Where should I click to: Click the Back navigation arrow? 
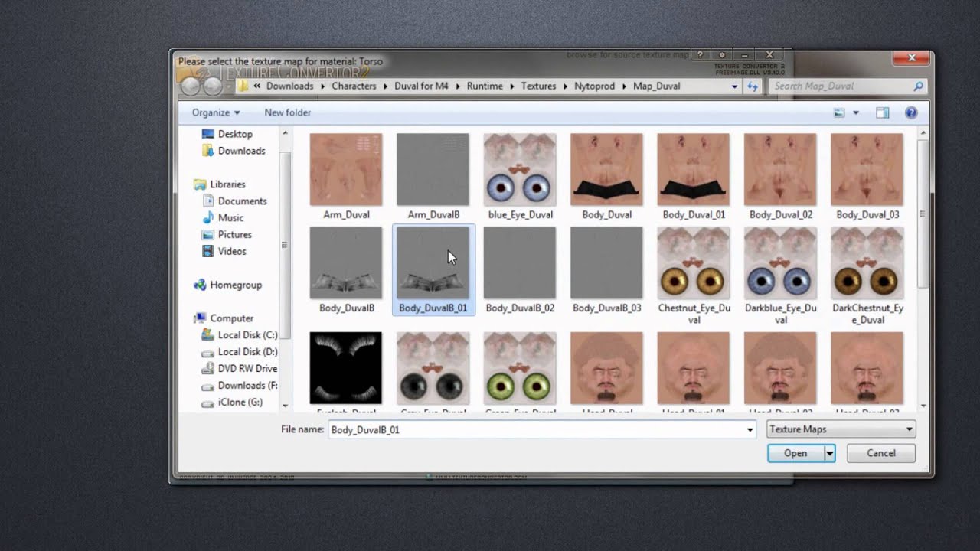point(191,86)
